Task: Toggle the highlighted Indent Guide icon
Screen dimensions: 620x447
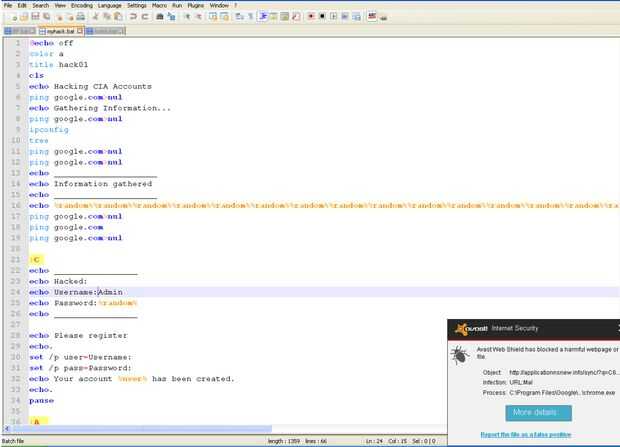Action: (x=263, y=17)
